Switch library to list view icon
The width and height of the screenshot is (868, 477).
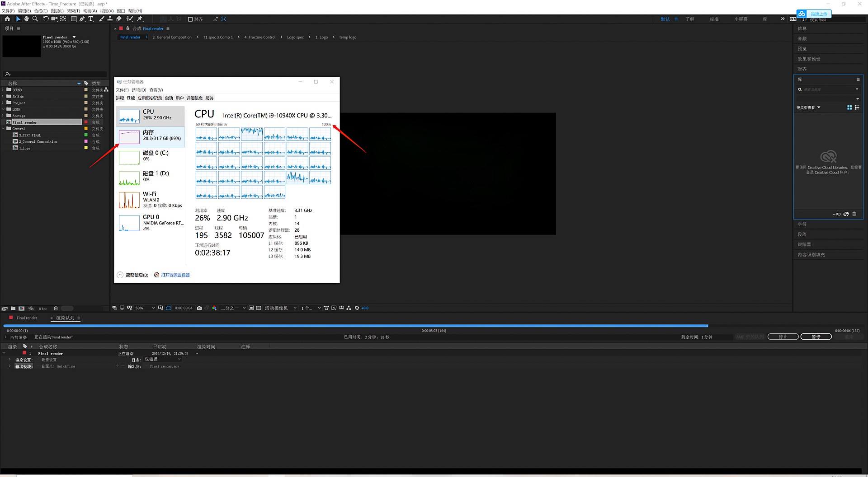click(x=857, y=108)
